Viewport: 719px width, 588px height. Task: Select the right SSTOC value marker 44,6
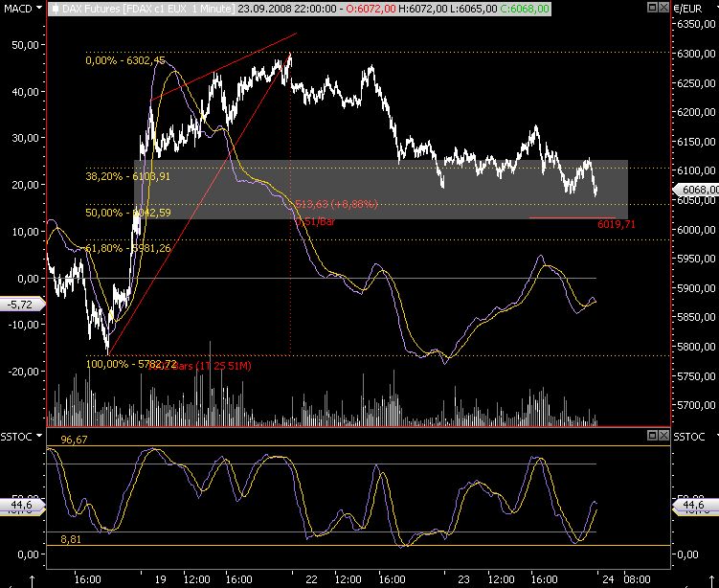(694, 505)
